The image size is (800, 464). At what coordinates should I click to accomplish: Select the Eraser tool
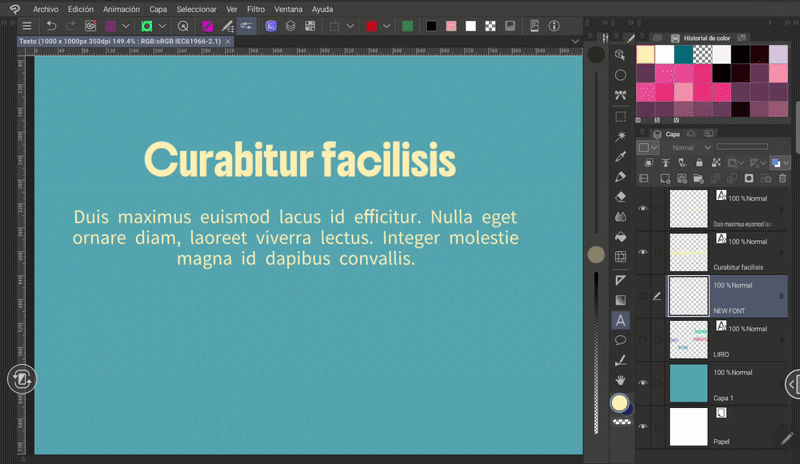pos(620,197)
